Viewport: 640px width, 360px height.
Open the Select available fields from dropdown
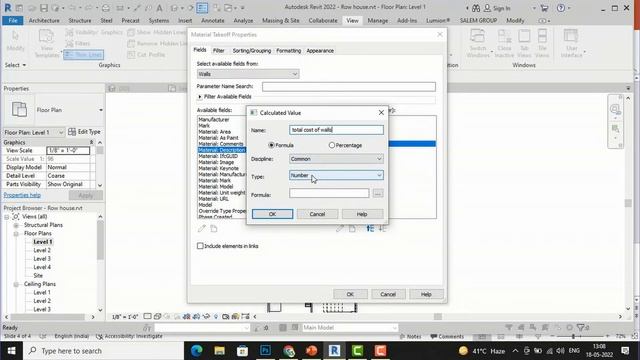pyautogui.click(x=248, y=74)
